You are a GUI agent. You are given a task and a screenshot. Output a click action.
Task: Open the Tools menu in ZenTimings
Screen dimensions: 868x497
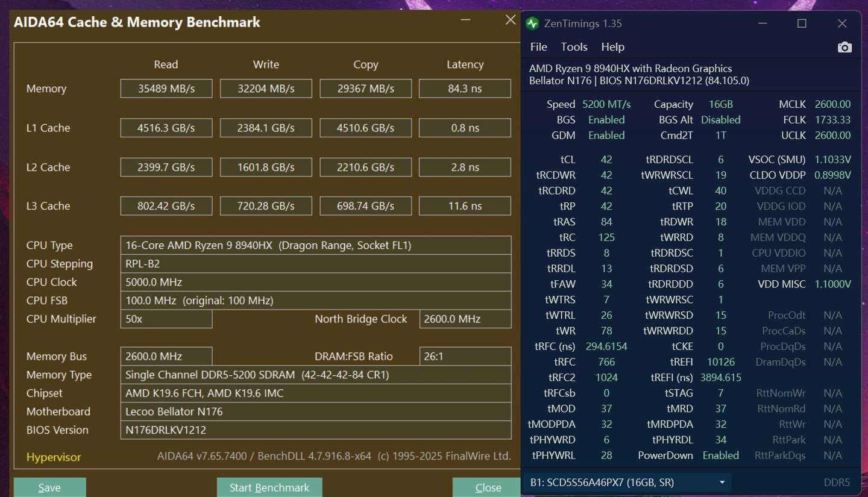tap(574, 47)
